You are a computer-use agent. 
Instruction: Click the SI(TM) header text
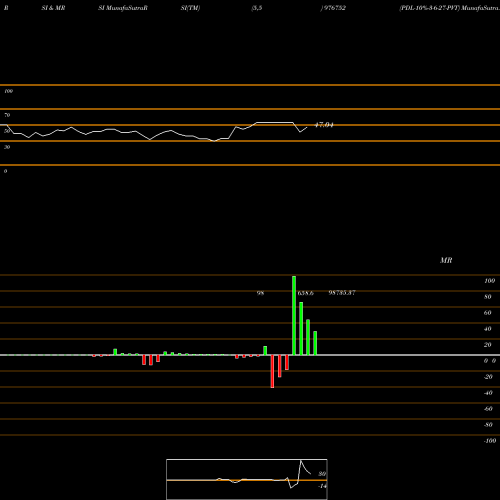pos(190,8)
